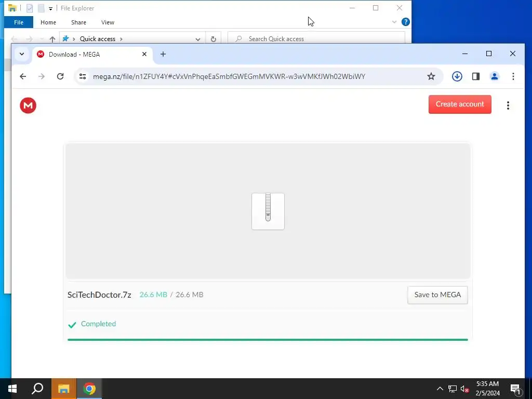Open Quick Access Toolbar customize dropdown
This screenshot has width=532, height=399.
[x=50, y=8]
